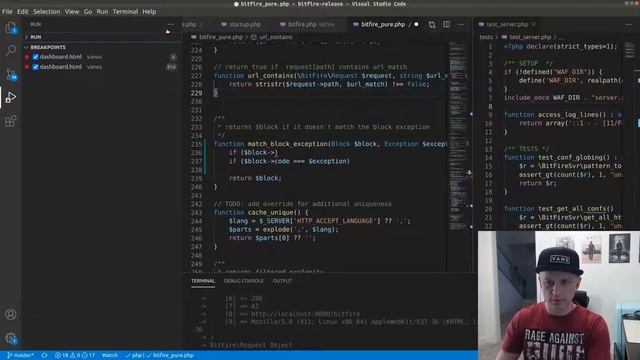640x360 pixels.
Task: Toggle first dashboard.html breakpoint checkbox
Action: pos(36,57)
